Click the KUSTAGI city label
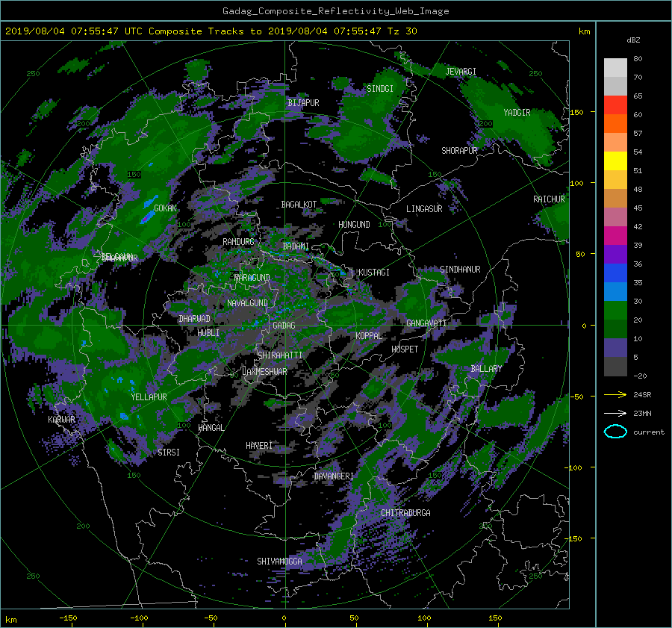 tap(374, 273)
